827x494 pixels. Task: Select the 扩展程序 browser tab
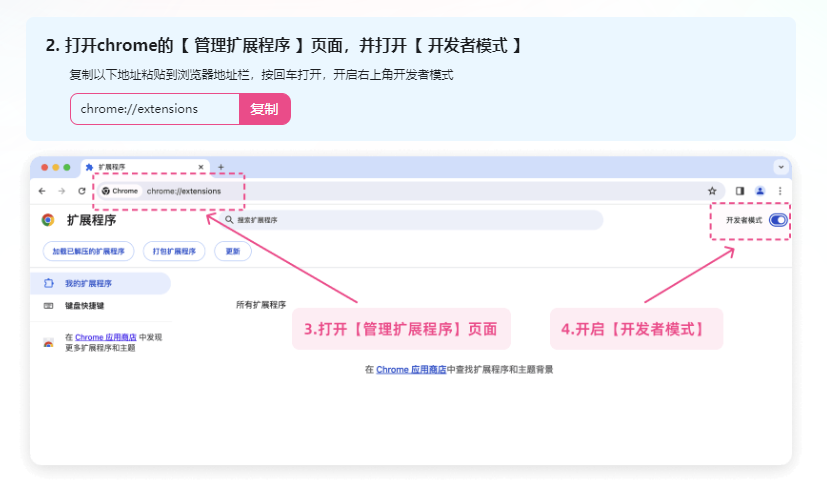[145, 167]
